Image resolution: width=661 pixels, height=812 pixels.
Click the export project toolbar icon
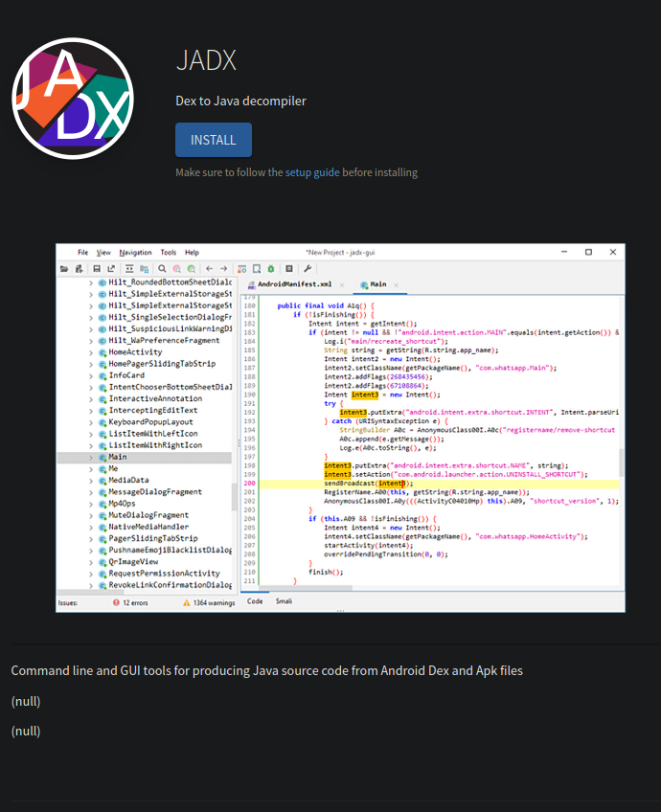111,269
